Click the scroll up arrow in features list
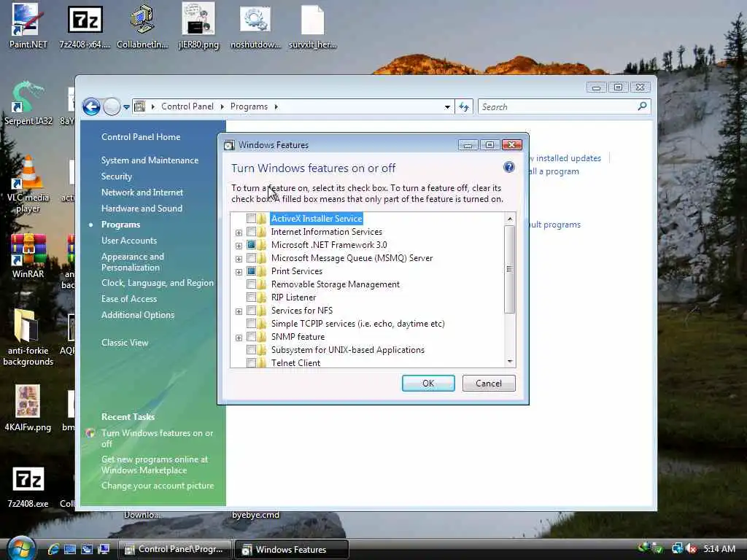Screen dimensions: 747x560 (x=510, y=219)
